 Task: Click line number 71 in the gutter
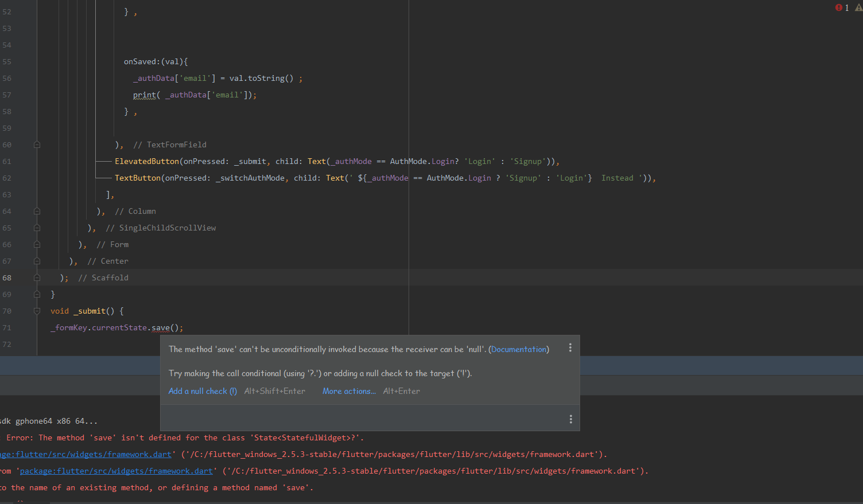click(x=7, y=327)
